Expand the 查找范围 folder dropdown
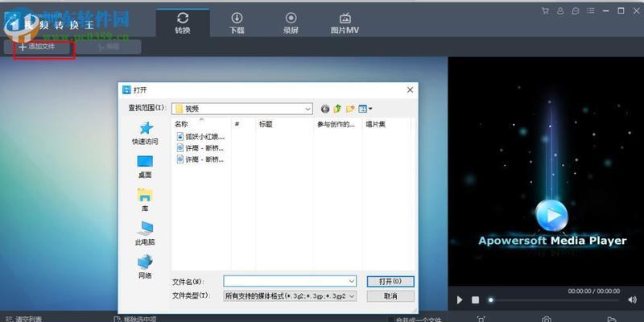This screenshot has height=322, width=644. pyautogui.click(x=308, y=109)
